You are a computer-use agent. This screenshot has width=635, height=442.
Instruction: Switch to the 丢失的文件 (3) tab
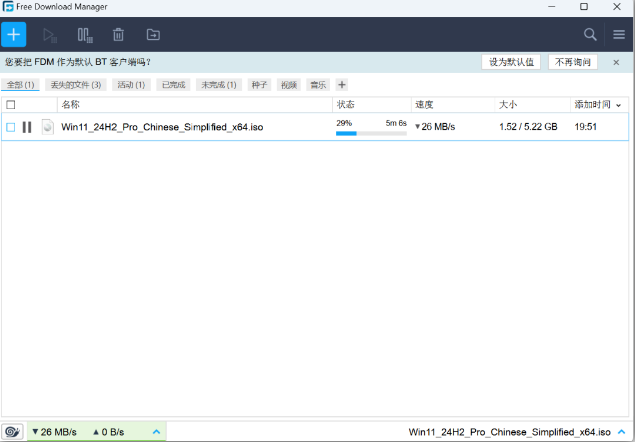(76, 85)
